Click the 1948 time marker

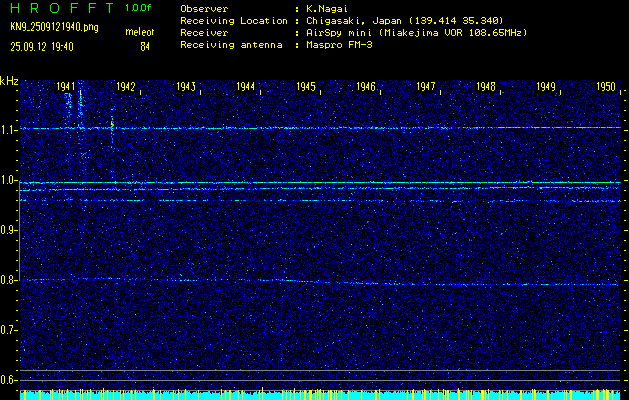tap(486, 87)
